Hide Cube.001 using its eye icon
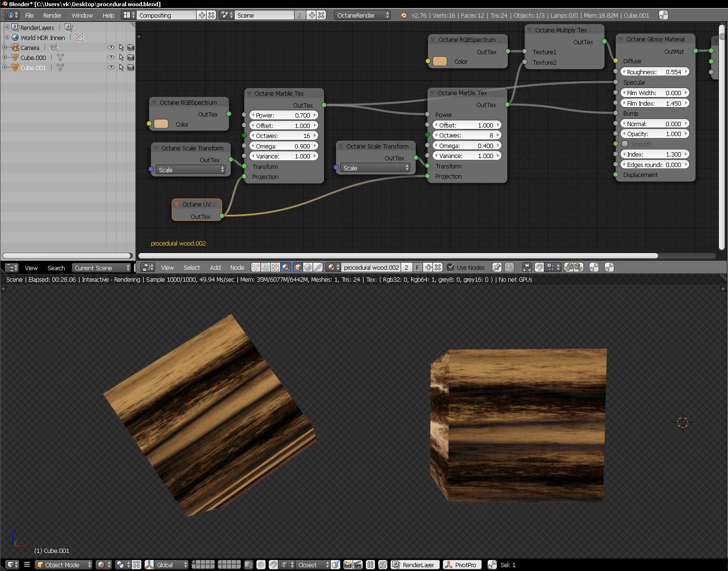 tap(111, 68)
